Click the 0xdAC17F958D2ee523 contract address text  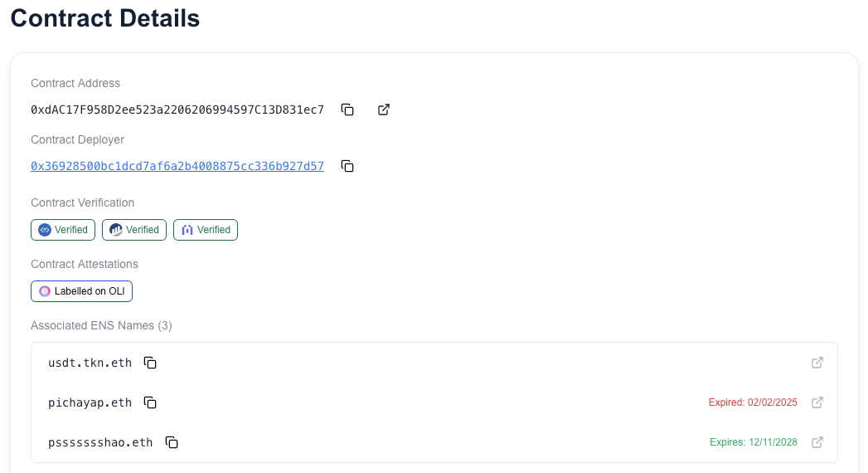(x=177, y=110)
